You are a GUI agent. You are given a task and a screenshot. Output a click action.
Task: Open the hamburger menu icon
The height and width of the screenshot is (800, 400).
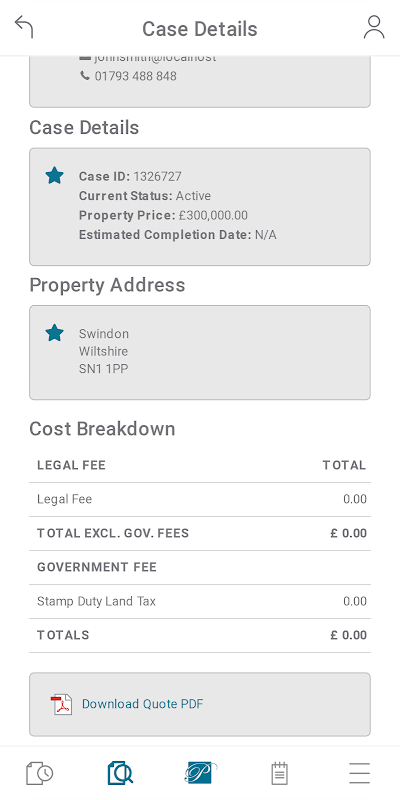click(360, 773)
